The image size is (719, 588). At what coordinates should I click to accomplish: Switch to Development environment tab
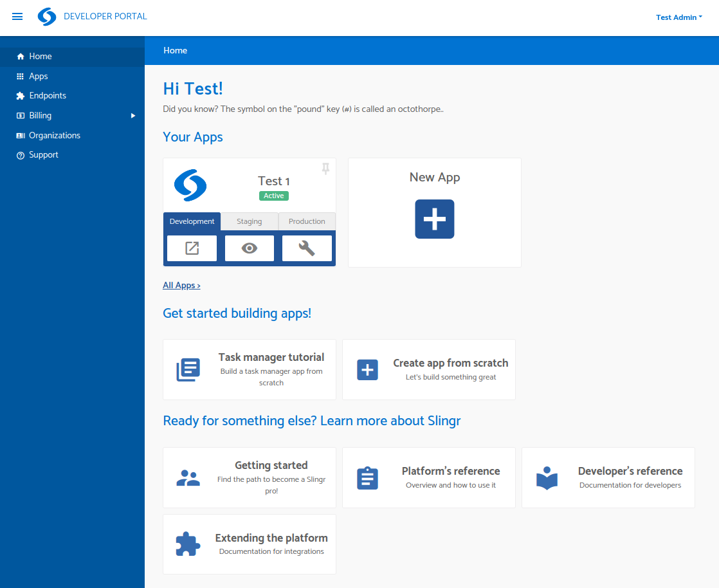(192, 221)
